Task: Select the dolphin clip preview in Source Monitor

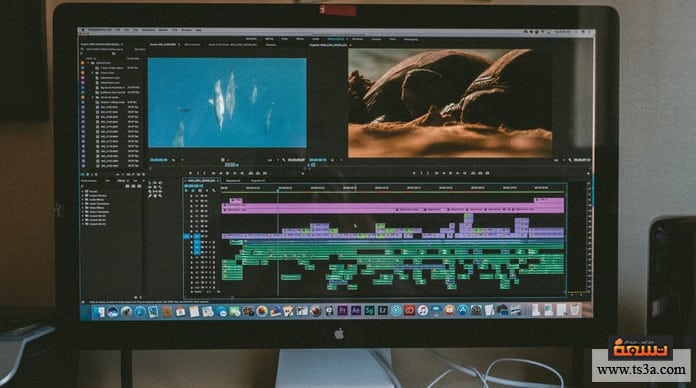Action: (x=227, y=103)
